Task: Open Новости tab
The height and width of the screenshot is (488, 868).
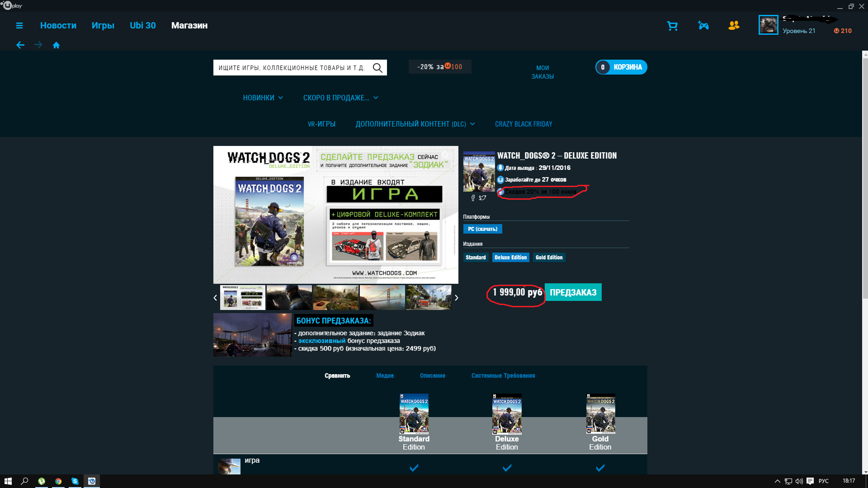Action: (x=58, y=26)
